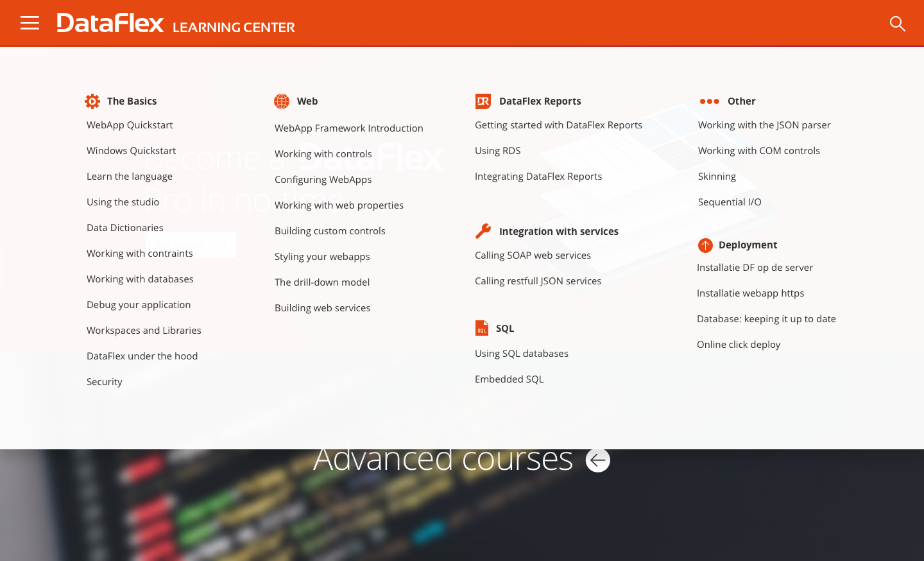The height and width of the screenshot is (561, 924).
Task: Select Working with controls
Action: 323,154
